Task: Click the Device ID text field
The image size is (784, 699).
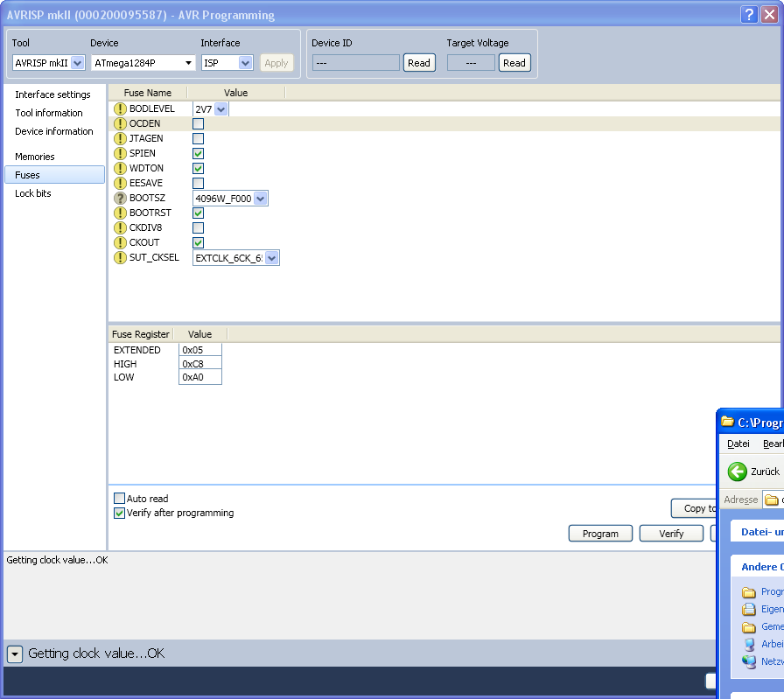Action: (356, 63)
